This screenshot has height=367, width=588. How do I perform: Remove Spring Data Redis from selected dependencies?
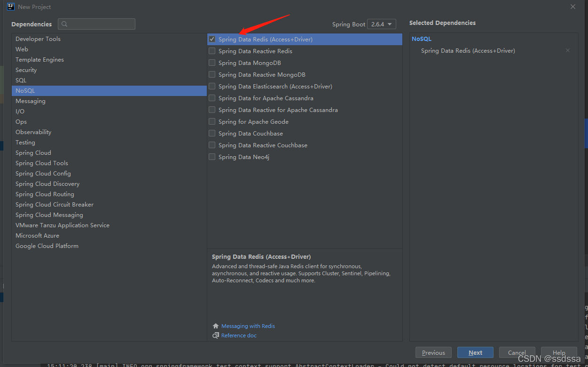pos(568,50)
